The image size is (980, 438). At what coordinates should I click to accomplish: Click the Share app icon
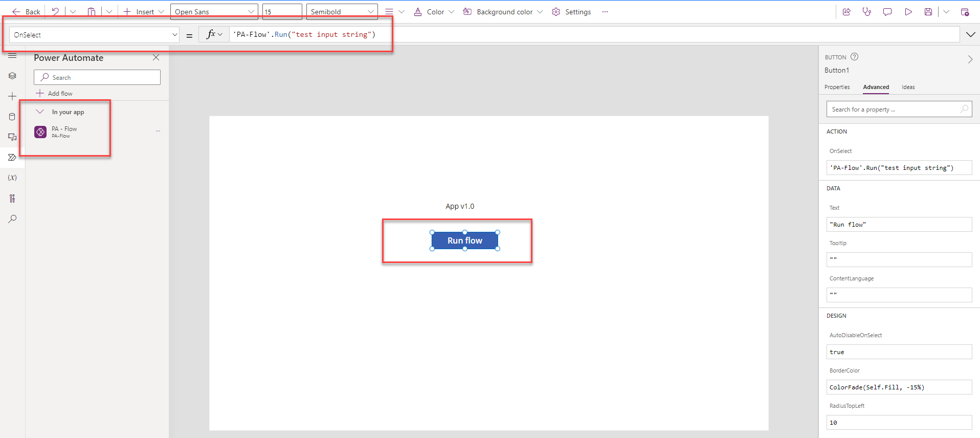click(847, 12)
